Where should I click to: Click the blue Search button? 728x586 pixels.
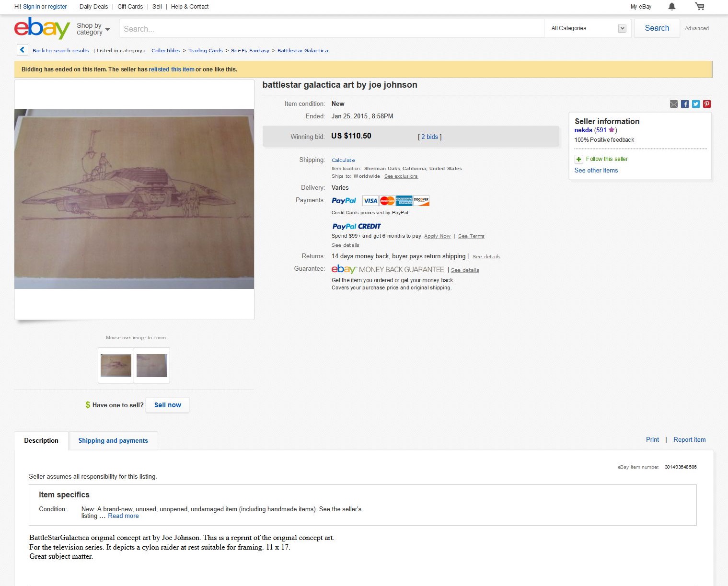tap(657, 28)
